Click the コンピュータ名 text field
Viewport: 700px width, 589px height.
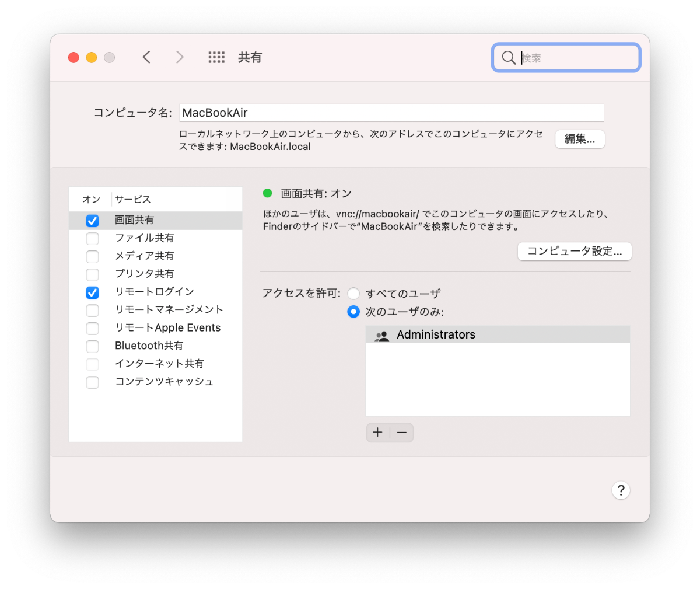pos(391,113)
